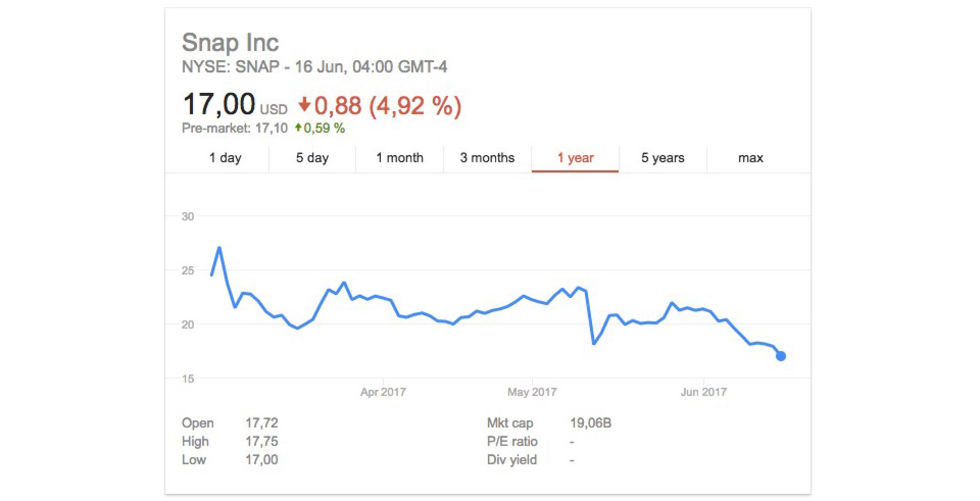Click the 0,88 (4,92 %) change text
980x501 pixels.
coord(388,106)
